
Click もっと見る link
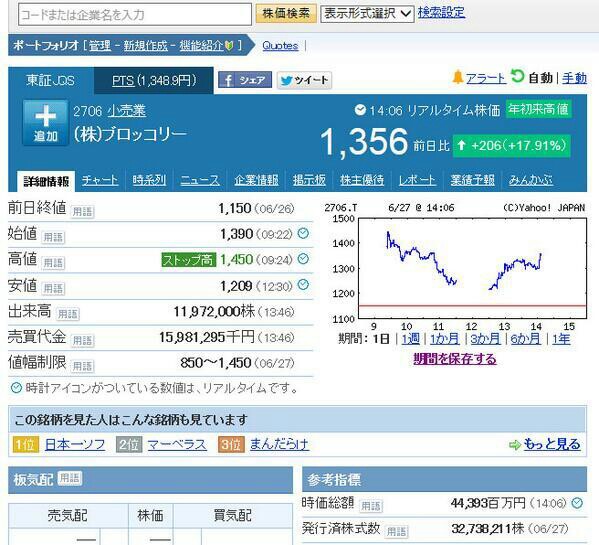552,444
